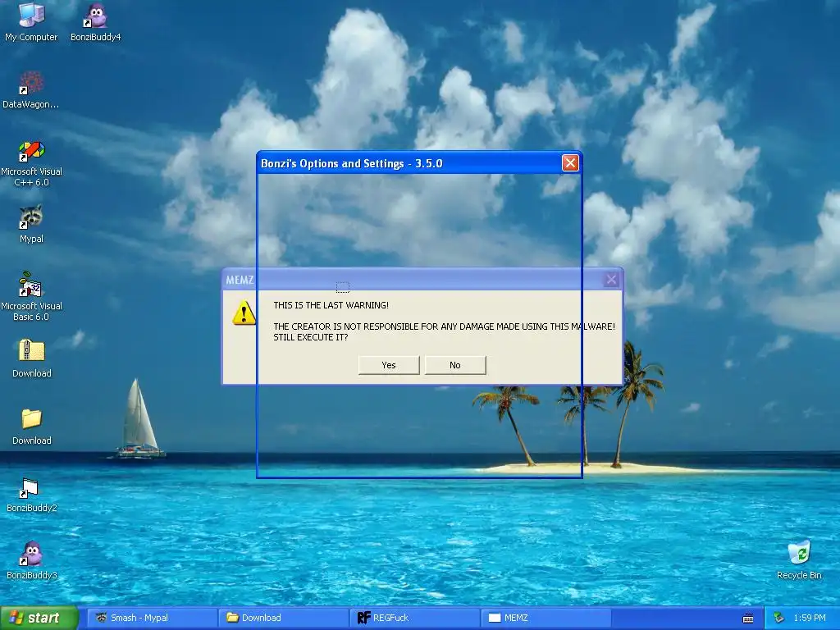Launch Microsoft Visual C++ 6.0 shortcut

(x=32, y=163)
